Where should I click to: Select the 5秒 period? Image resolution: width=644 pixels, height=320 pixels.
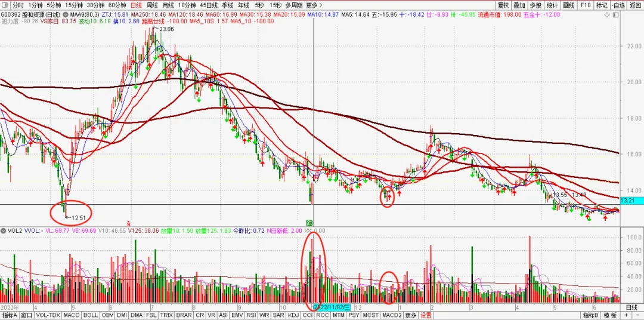(259, 5)
